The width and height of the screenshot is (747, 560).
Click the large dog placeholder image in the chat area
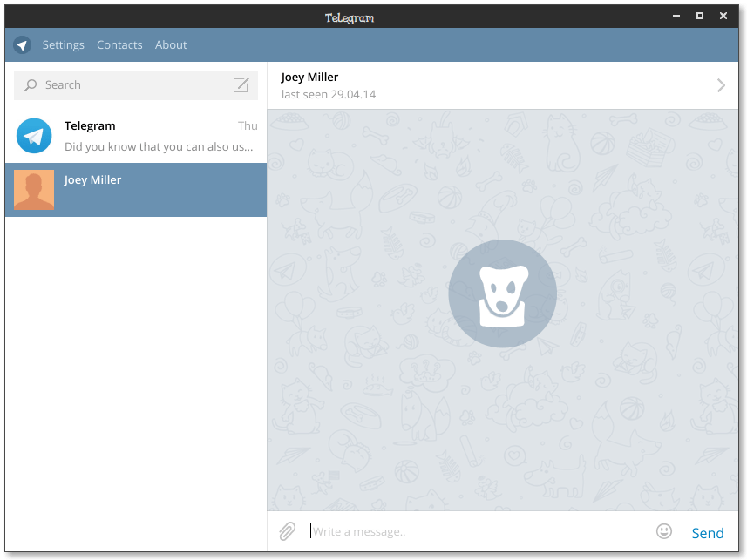502,293
